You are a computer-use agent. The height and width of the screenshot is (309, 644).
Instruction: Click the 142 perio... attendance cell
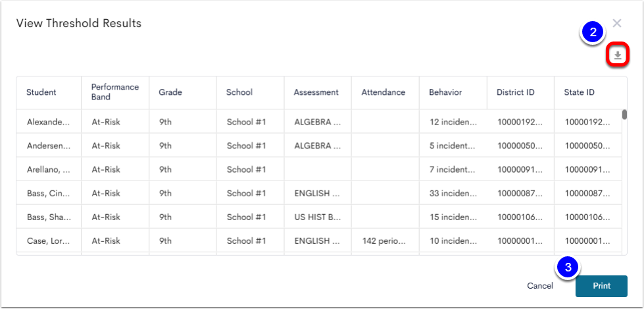[x=384, y=240]
